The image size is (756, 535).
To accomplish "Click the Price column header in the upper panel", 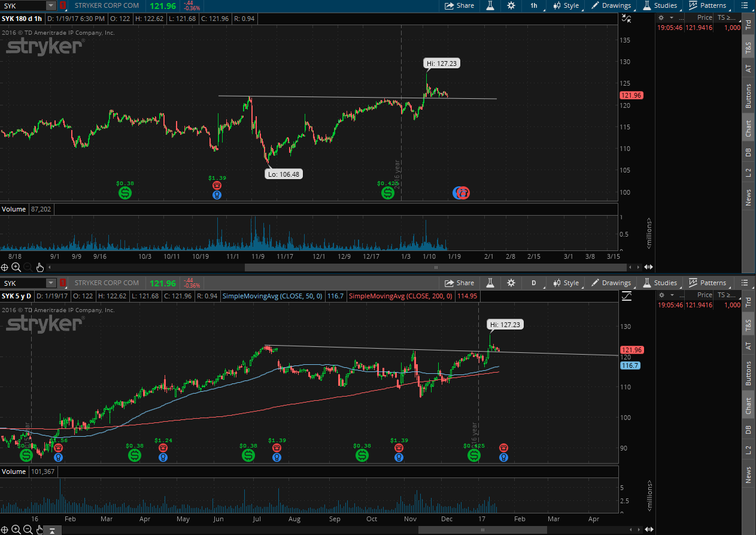I will 705,18.
